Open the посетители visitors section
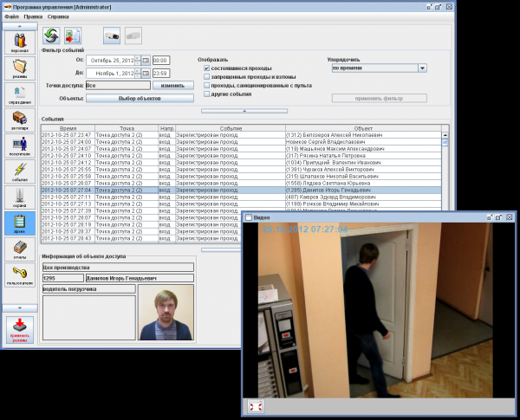This screenshot has height=420, width=520. point(20,145)
